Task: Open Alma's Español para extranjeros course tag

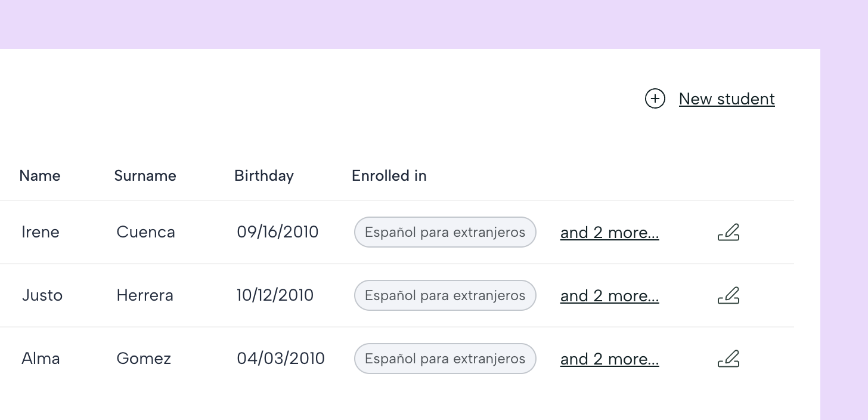Action: tap(445, 359)
